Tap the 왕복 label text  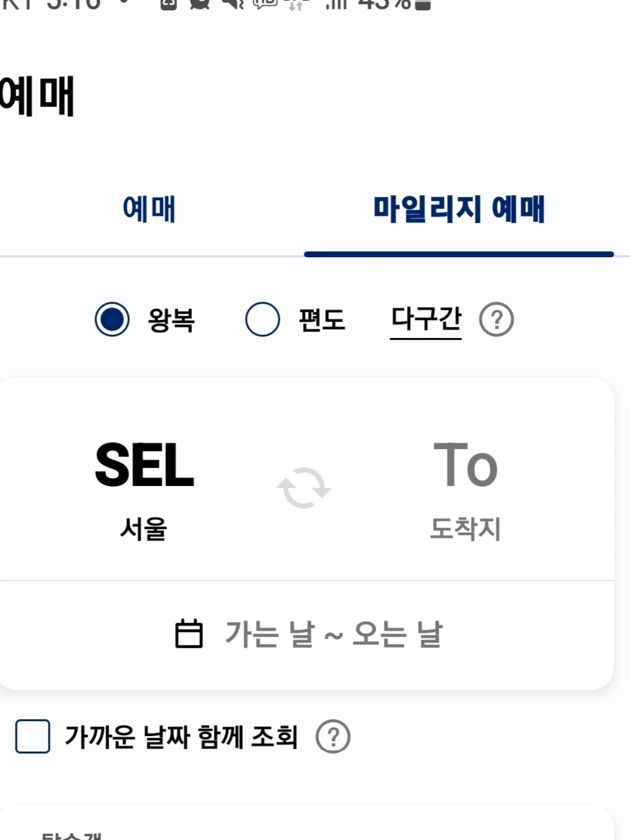tap(171, 320)
